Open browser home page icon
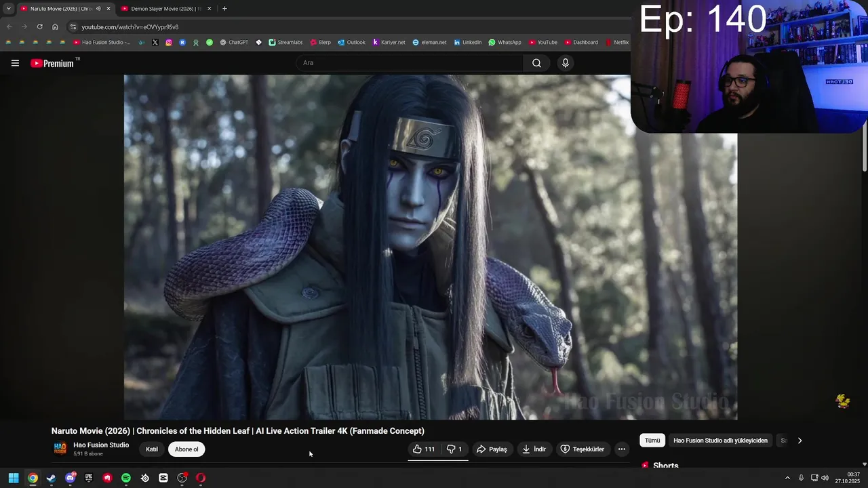 (x=55, y=26)
